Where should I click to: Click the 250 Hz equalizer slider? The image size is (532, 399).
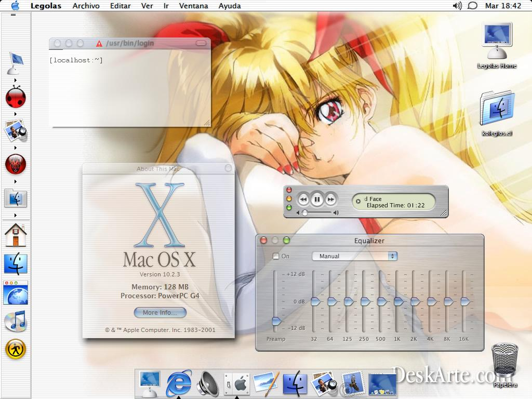pyautogui.click(x=365, y=301)
